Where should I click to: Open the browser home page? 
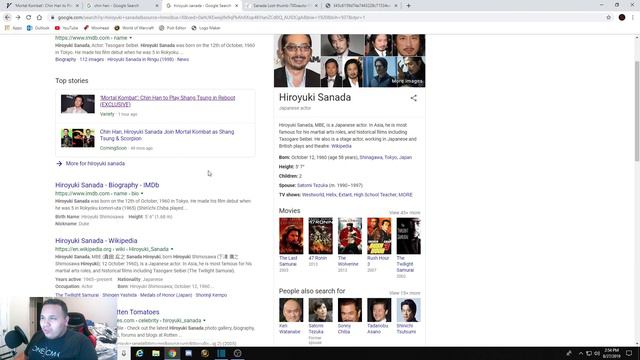pos(39,18)
